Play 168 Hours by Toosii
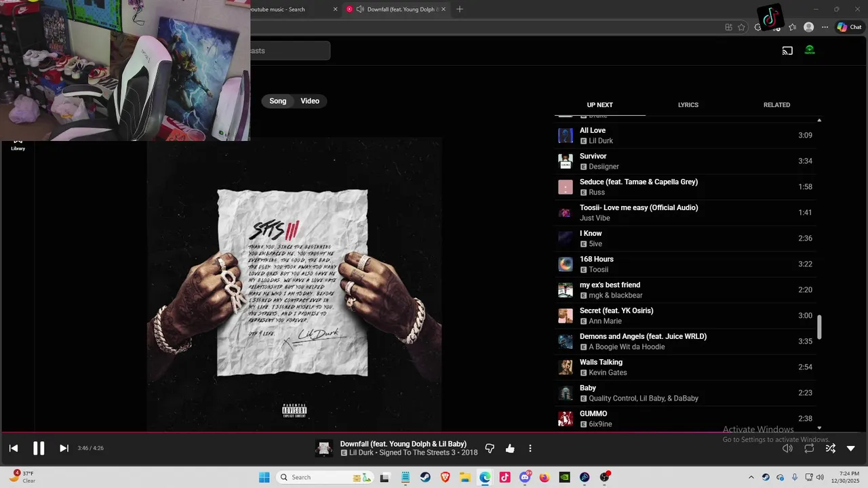The height and width of the screenshot is (488, 868). (x=685, y=264)
